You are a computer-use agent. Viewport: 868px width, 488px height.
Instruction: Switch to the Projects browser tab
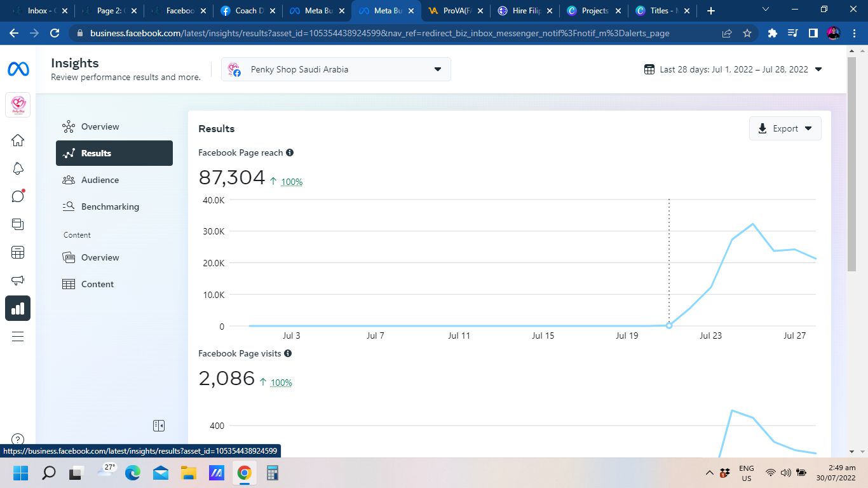click(594, 11)
